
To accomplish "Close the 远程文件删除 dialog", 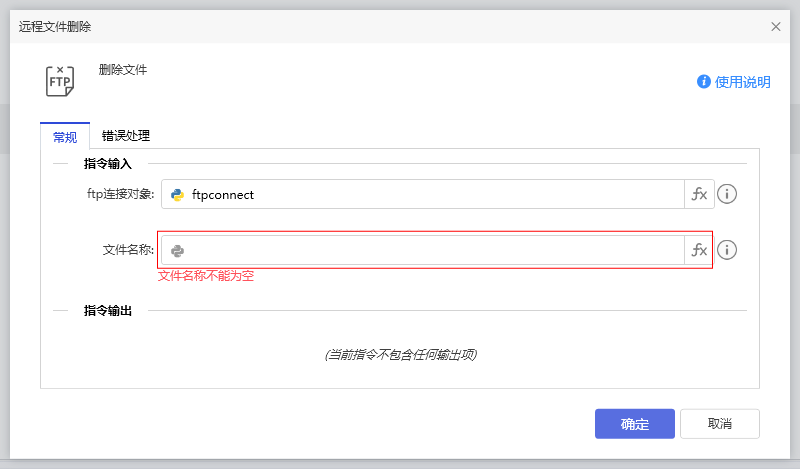I will 776,27.
